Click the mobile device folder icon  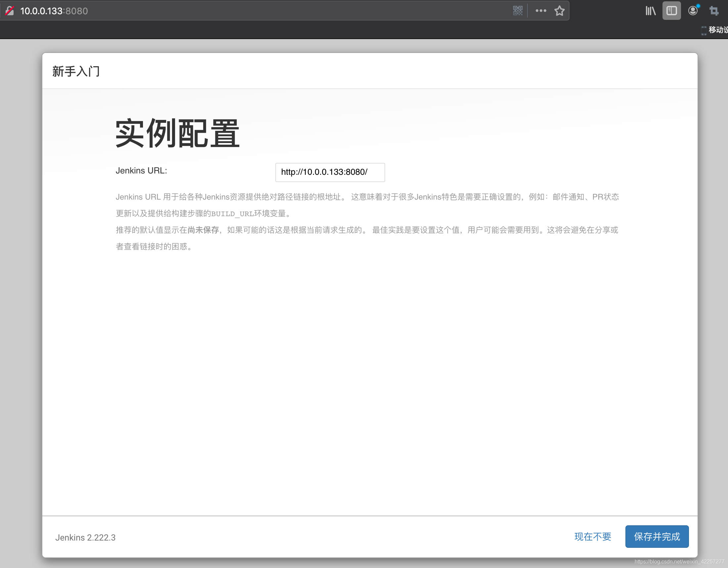pos(704,30)
